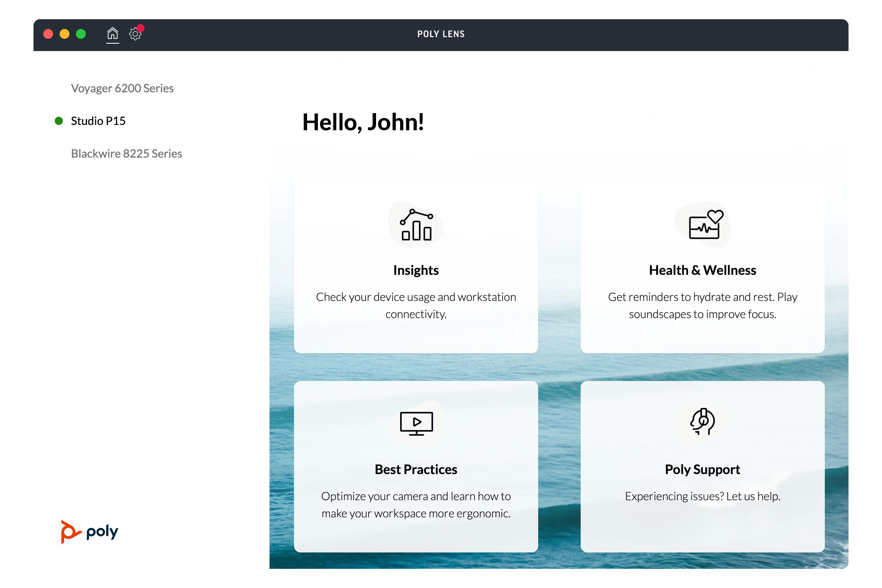This screenshot has height=588, width=882.
Task: Open the Health & Wellness heading
Action: click(702, 270)
